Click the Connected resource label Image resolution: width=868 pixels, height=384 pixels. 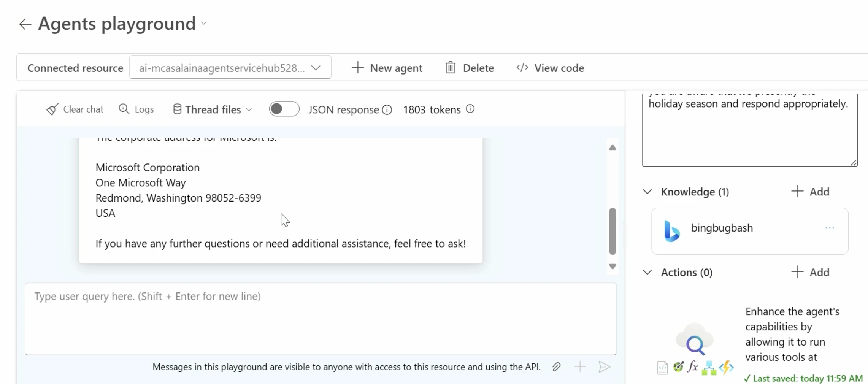pos(75,68)
